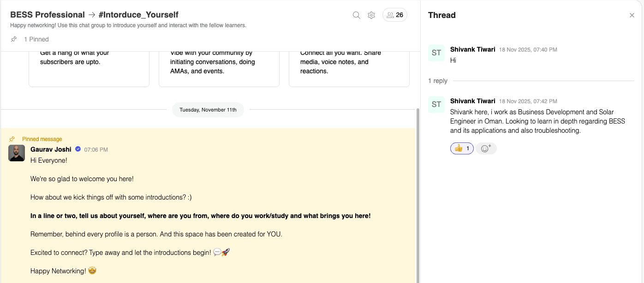
Task: Click Gaurav Joshi's profile photo
Action: click(17, 153)
